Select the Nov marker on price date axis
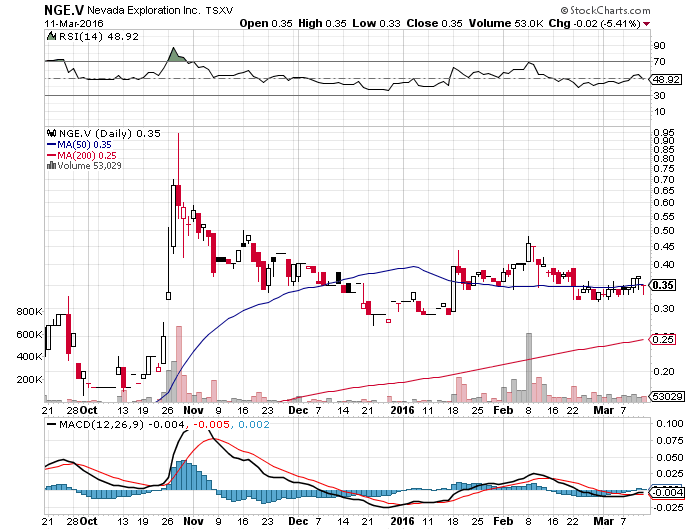This screenshot has height=530, width=700. [193, 410]
